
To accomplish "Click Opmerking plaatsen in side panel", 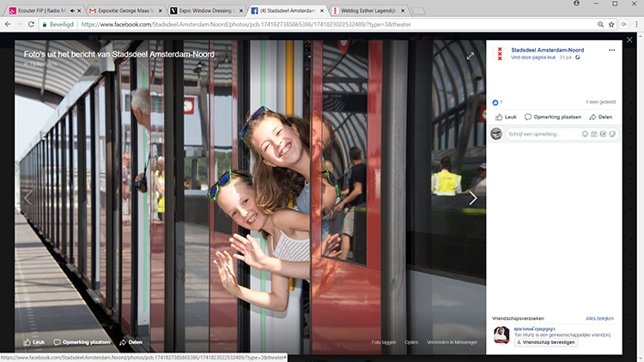I will click(553, 117).
